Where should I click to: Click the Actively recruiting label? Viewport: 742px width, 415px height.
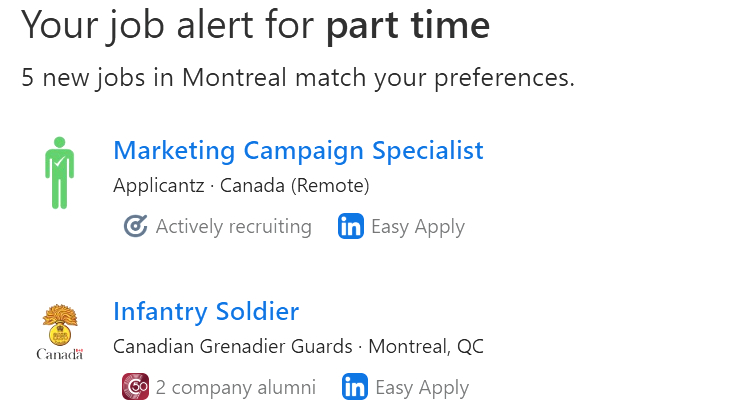tap(233, 227)
